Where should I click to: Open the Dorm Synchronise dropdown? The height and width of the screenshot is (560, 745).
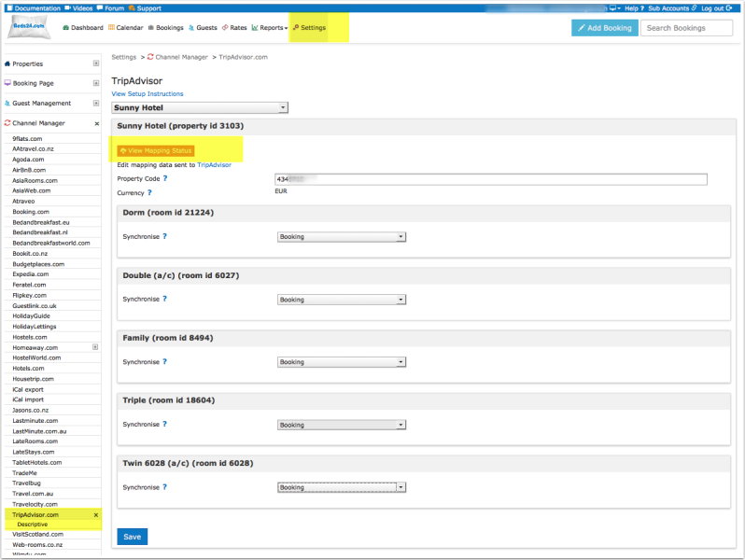(342, 236)
